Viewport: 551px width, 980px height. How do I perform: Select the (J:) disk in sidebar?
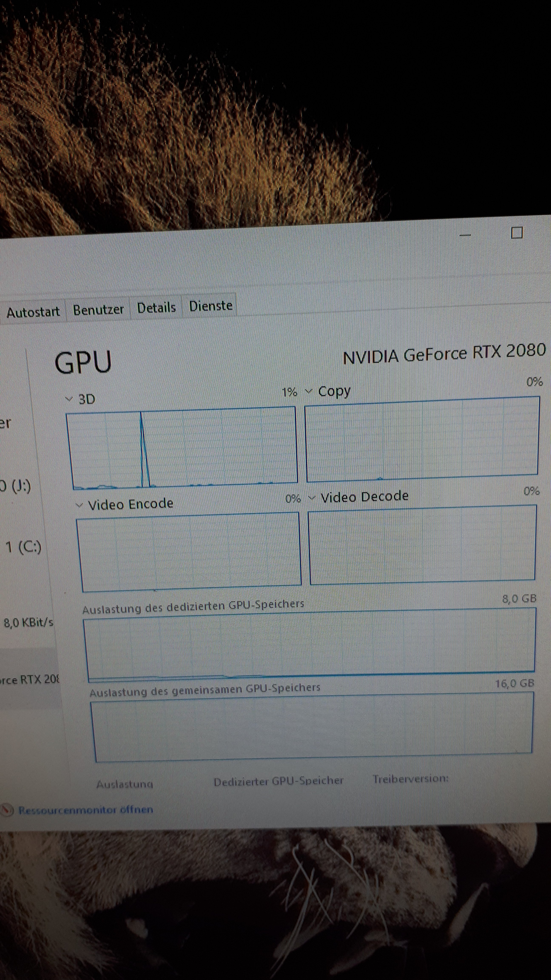pos(15,486)
